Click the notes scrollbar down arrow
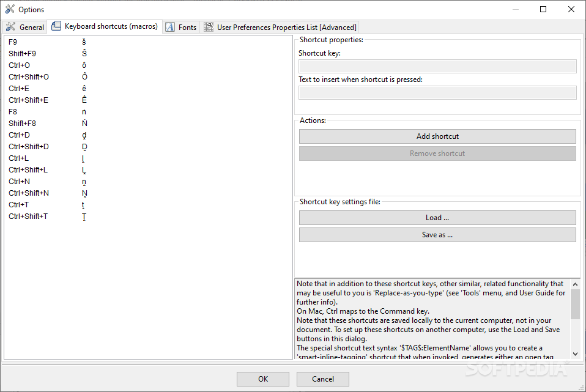Screen dimensions: 586x392 coord(575,353)
